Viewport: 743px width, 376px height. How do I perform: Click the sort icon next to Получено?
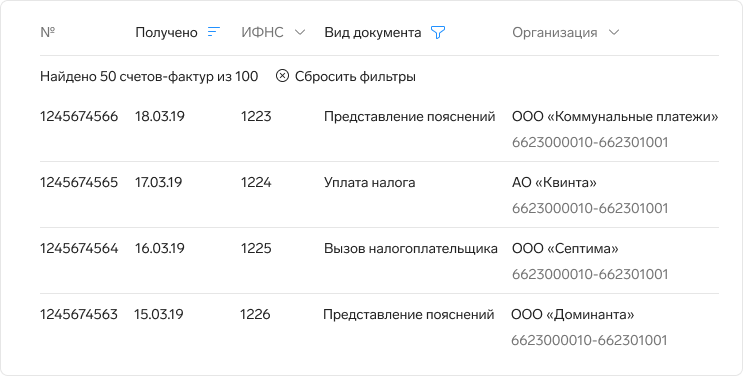[x=214, y=32]
